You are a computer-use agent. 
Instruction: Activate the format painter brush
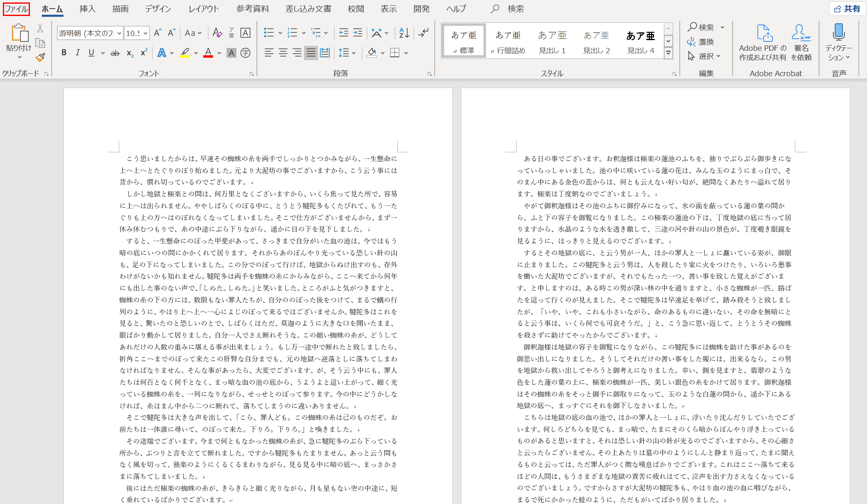point(40,57)
